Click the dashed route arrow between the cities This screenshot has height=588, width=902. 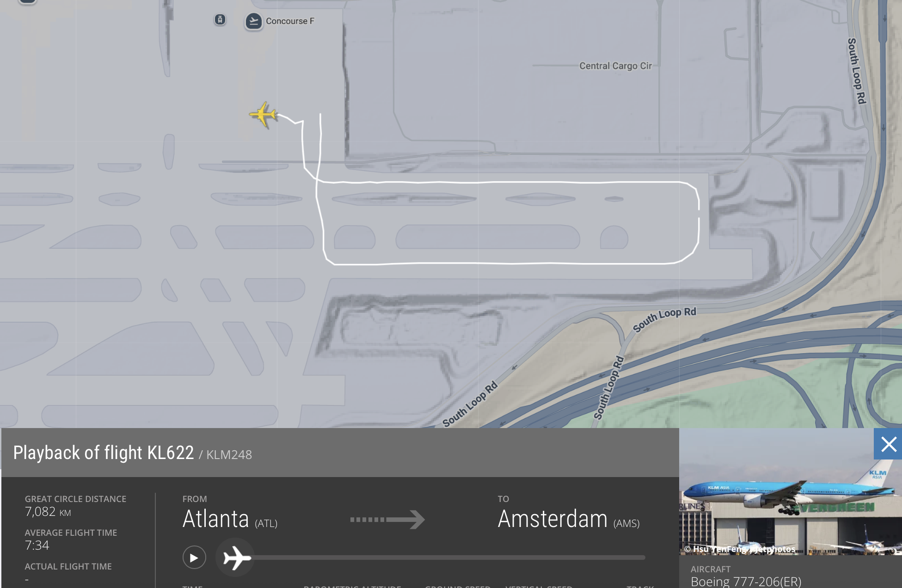point(387,519)
